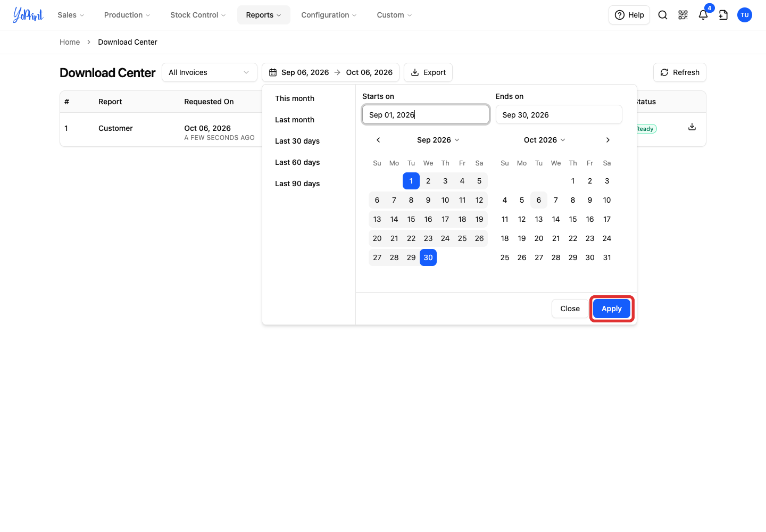Go to next month in calendar

pos(608,140)
